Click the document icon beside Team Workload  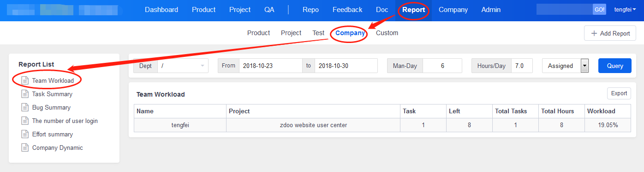pos(25,80)
